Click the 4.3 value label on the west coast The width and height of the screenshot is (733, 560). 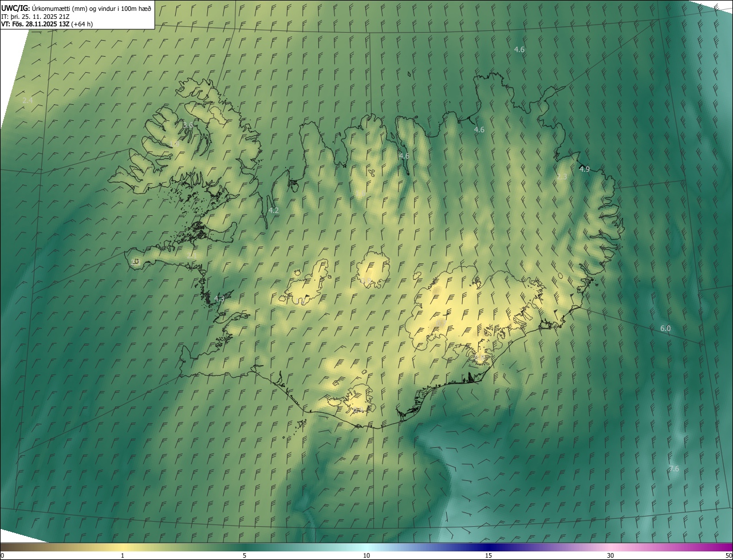point(219,299)
